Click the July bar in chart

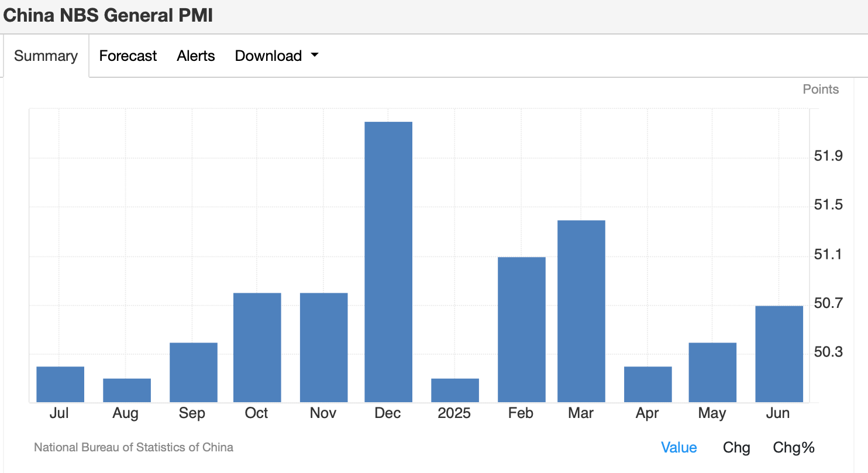pos(60,384)
